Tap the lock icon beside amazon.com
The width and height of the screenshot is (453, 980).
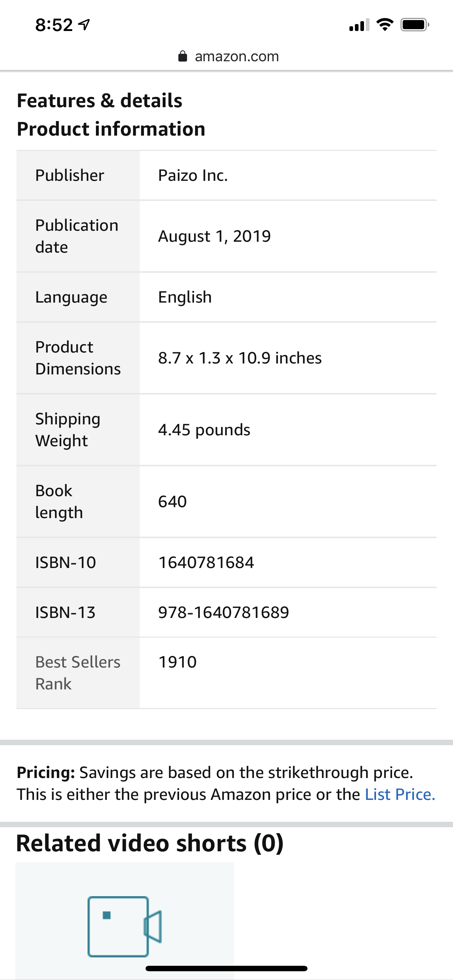(x=183, y=56)
